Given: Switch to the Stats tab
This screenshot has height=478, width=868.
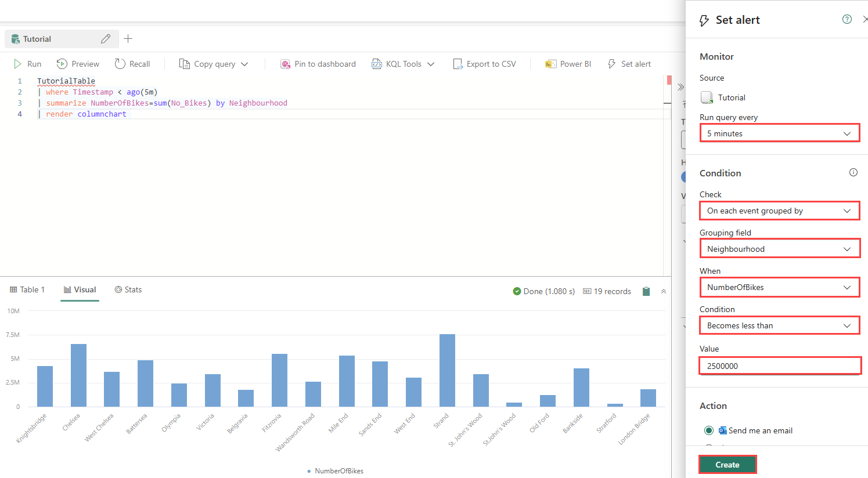Looking at the screenshot, I should 128,289.
